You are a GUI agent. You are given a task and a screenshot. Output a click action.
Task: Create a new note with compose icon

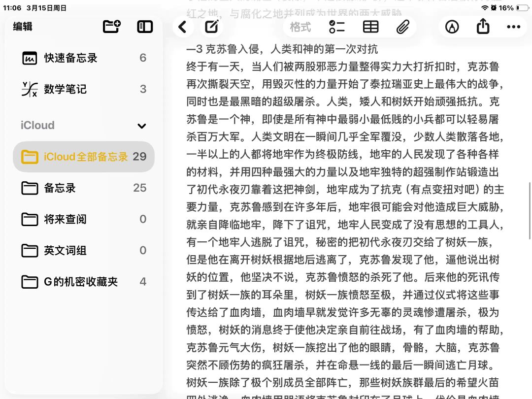(212, 27)
